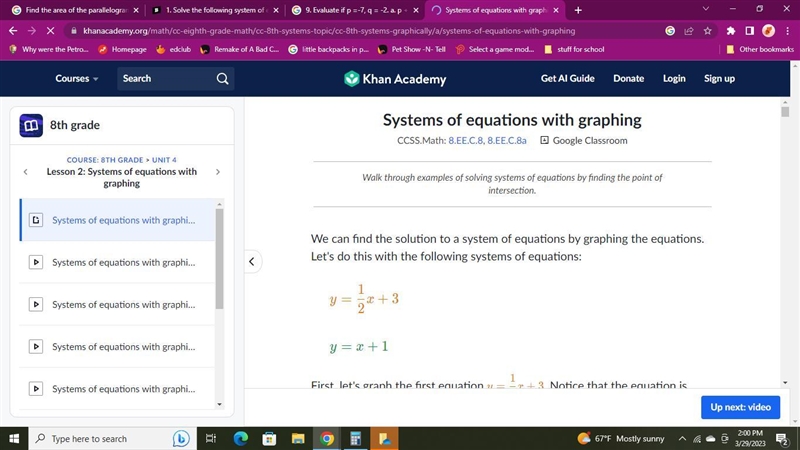Image resolution: width=800 pixels, height=450 pixels.
Task: Open Task View in the taskbar
Action: click(x=210, y=438)
